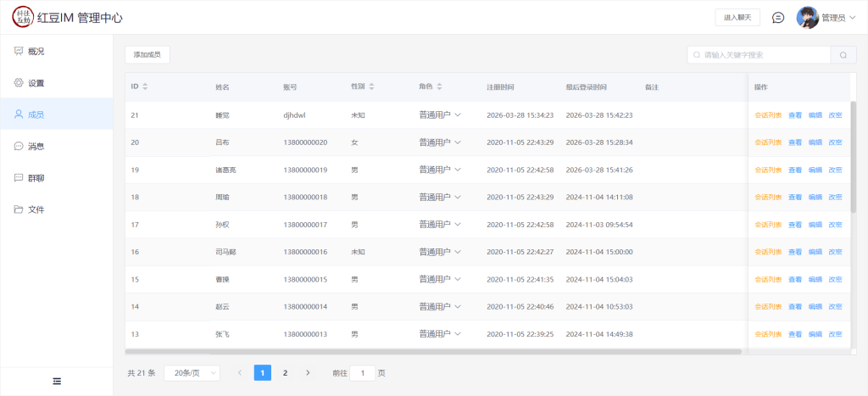Screen dimensions: 868x396
Task: Collapse the sidebar with the fold icon
Action: pyautogui.click(x=57, y=381)
